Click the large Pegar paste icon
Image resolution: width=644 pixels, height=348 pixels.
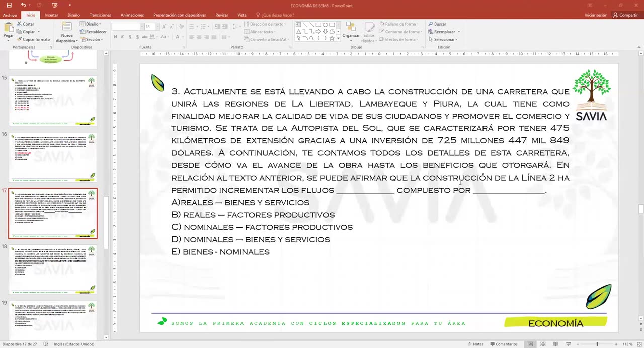click(x=9, y=28)
